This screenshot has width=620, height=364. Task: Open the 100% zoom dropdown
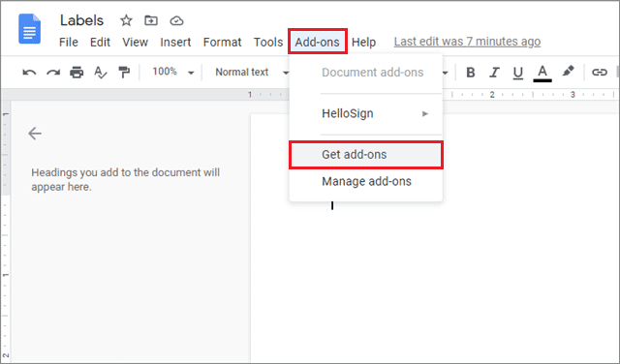(173, 72)
